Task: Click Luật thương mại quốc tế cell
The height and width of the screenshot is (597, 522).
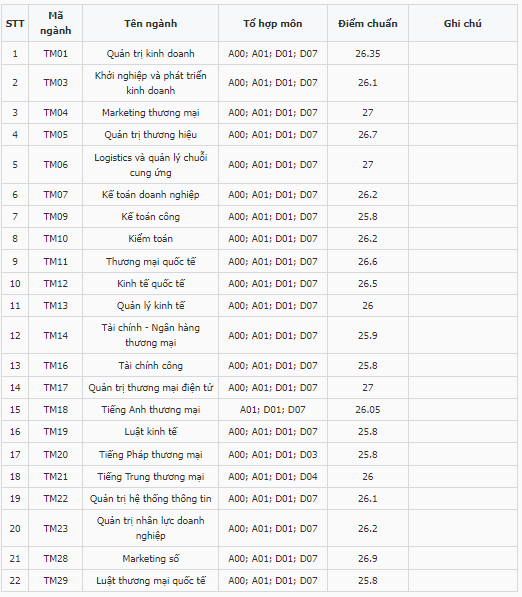Action: pyautogui.click(x=150, y=581)
